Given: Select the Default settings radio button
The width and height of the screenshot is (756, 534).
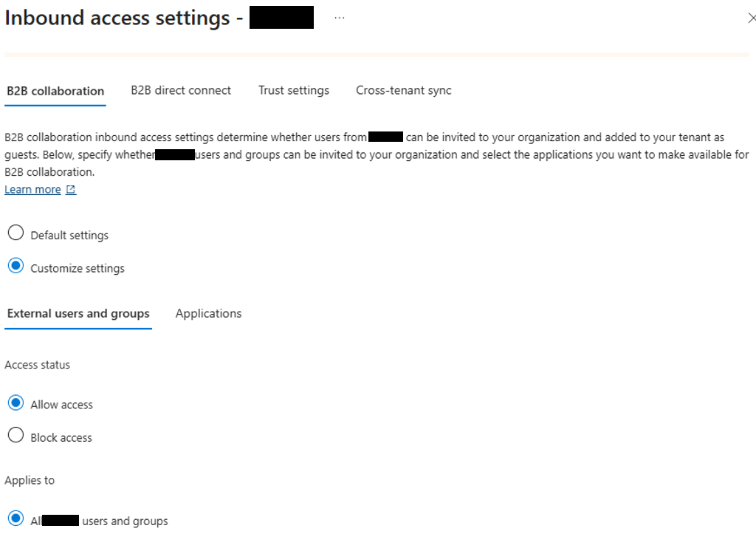Looking at the screenshot, I should point(16,233).
